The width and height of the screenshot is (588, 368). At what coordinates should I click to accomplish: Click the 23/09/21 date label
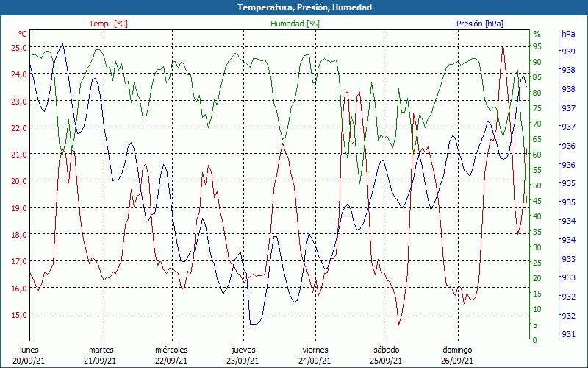(243, 361)
